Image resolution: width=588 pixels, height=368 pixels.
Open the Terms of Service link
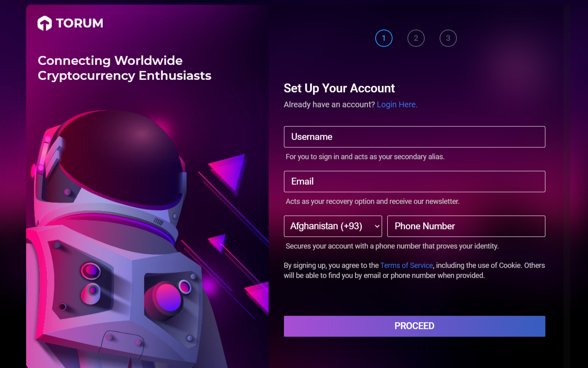pyautogui.click(x=407, y=265)
